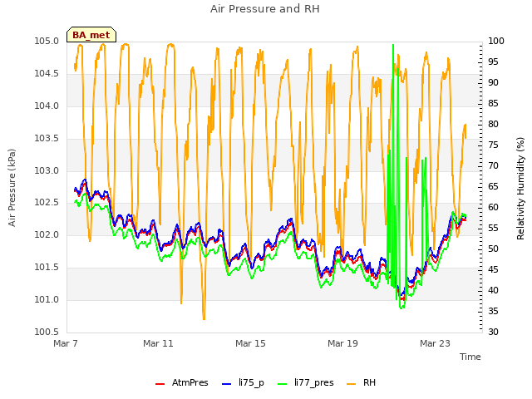
Task: Click the 101.0 pressure tick label
Action: pyautogui.click(x=47, y=300)
